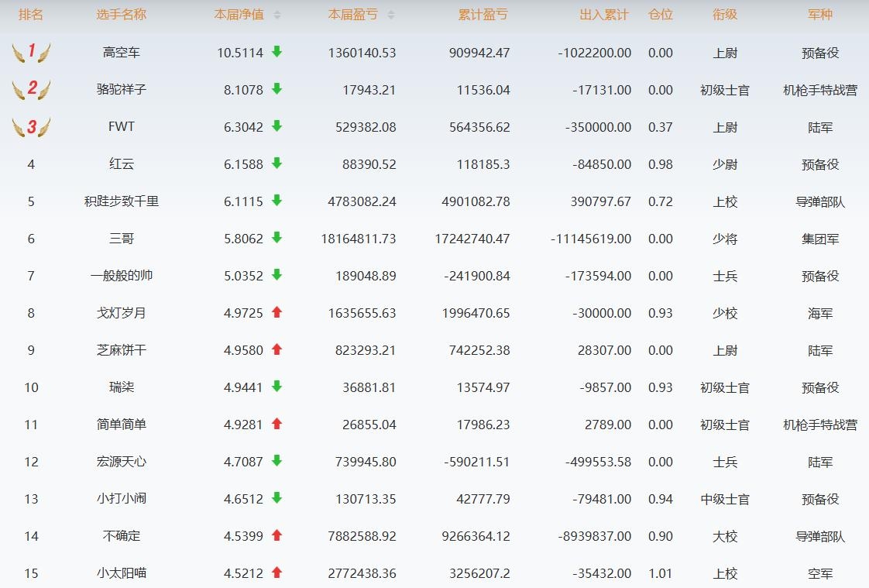869x588 pixels.
Task: Click red up arrow in 芝麻饼干 row
Action: coord(276,349)
